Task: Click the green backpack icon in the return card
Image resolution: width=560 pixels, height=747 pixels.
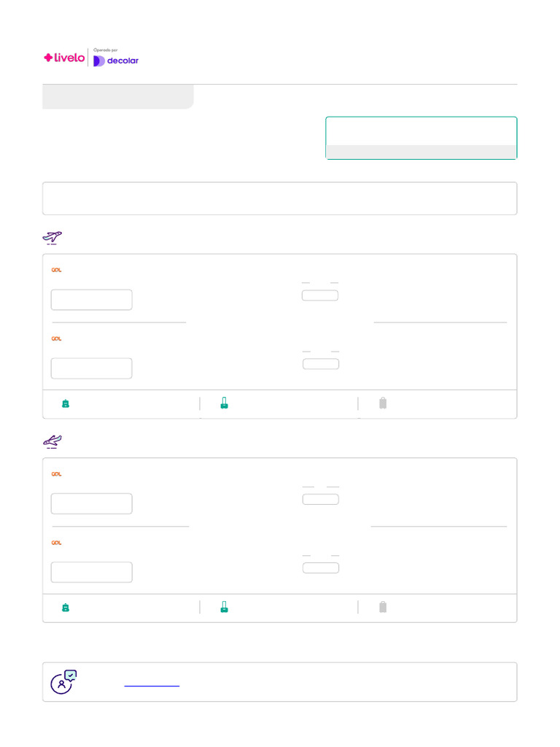Action: click(x=66, y=607)
